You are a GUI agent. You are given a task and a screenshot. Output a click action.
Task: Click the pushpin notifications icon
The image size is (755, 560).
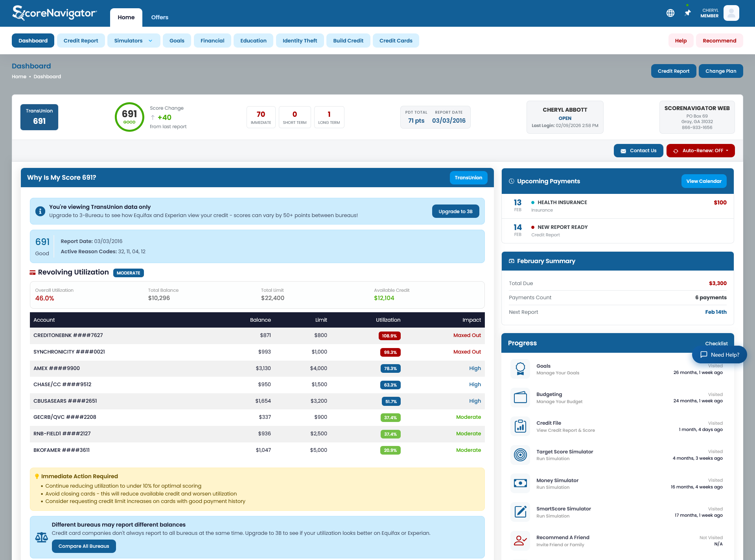[x=687, y=13]
